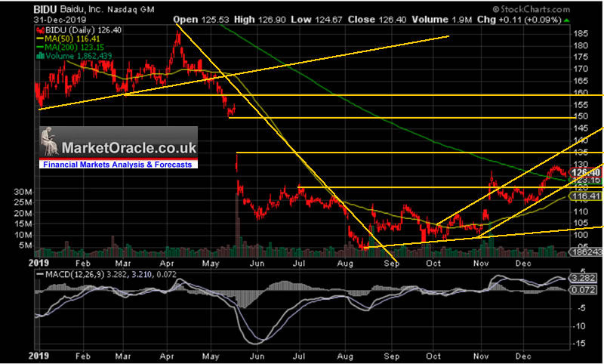Click the May label below the MACD panel
Viewport: 604px width, 364px height.
[x=212, y=355]
